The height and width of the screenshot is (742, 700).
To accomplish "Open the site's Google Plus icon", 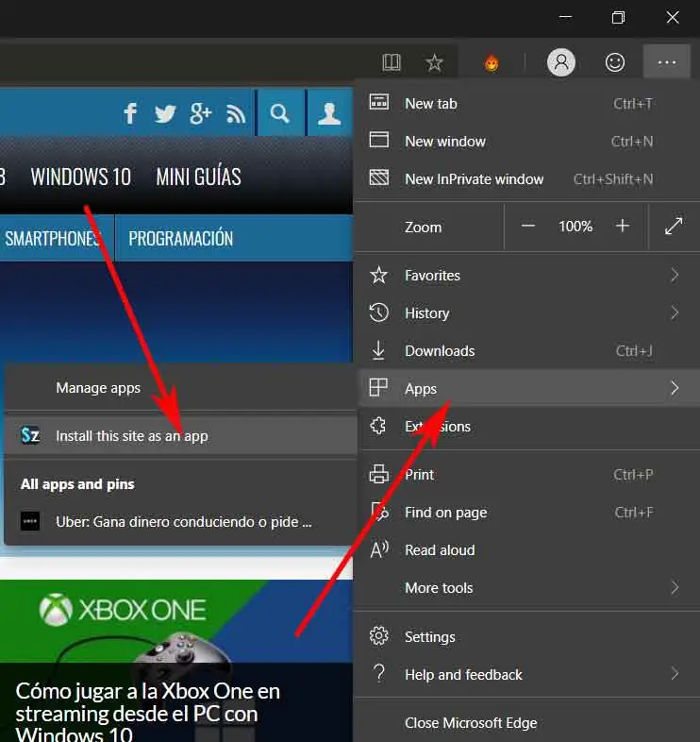I will pyautogui.click(x=200, y=113).
